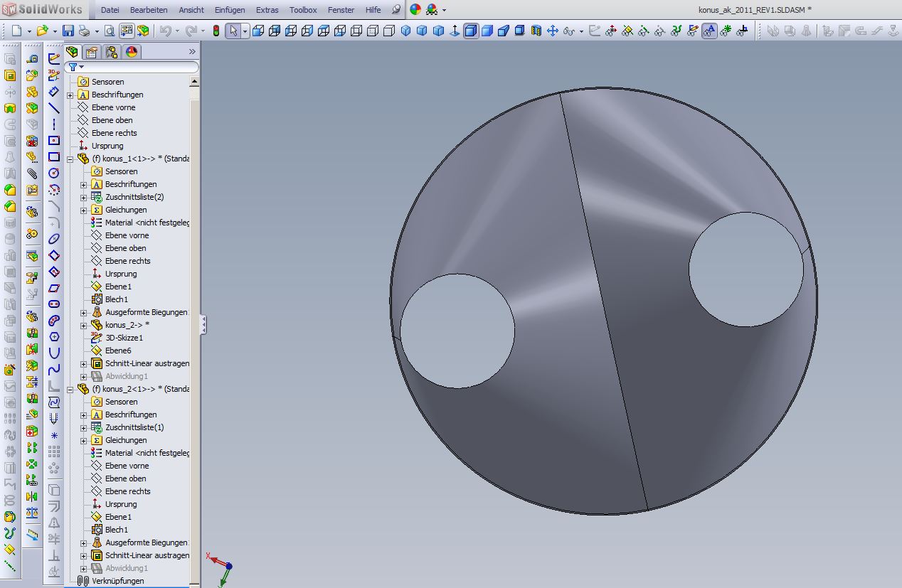Expand the top-level Beschriftungen node
This screenshot has width=902, height=588.
coord(70,95)
